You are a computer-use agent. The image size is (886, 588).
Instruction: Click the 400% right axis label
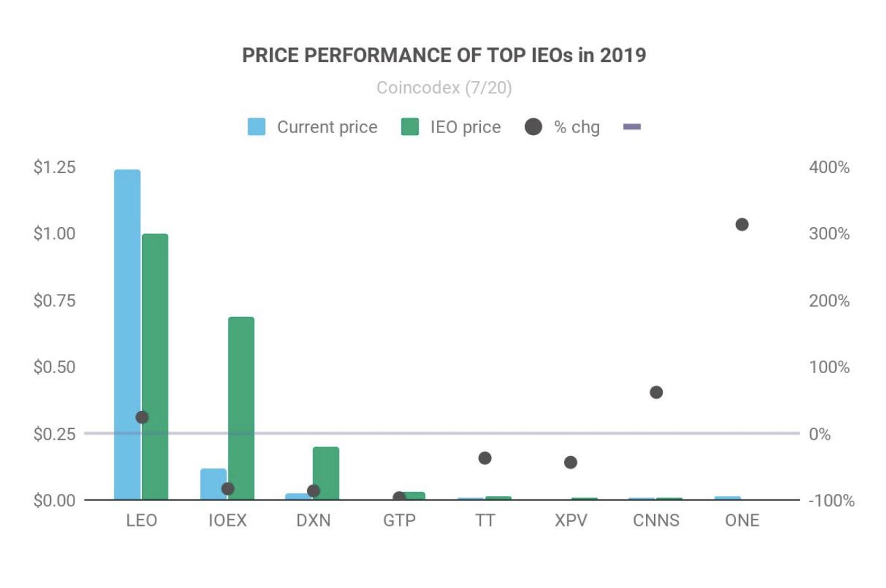coord(829,167)
